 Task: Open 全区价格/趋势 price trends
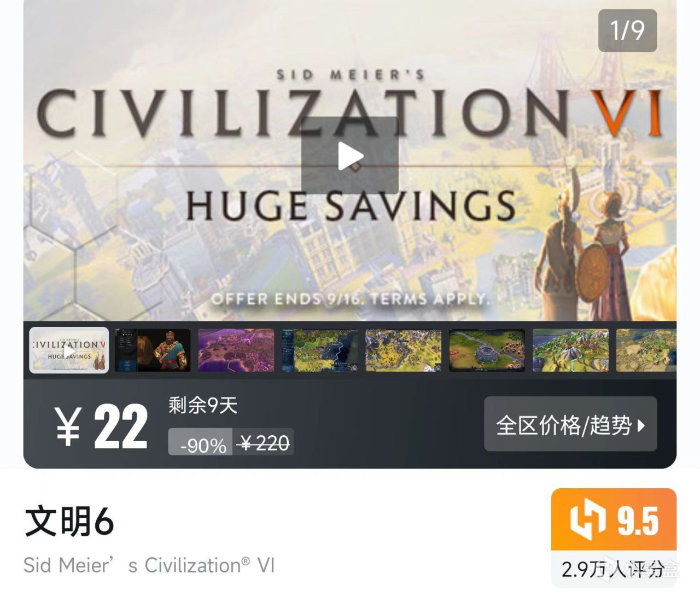pyautogui.click(x=570, y=424)
